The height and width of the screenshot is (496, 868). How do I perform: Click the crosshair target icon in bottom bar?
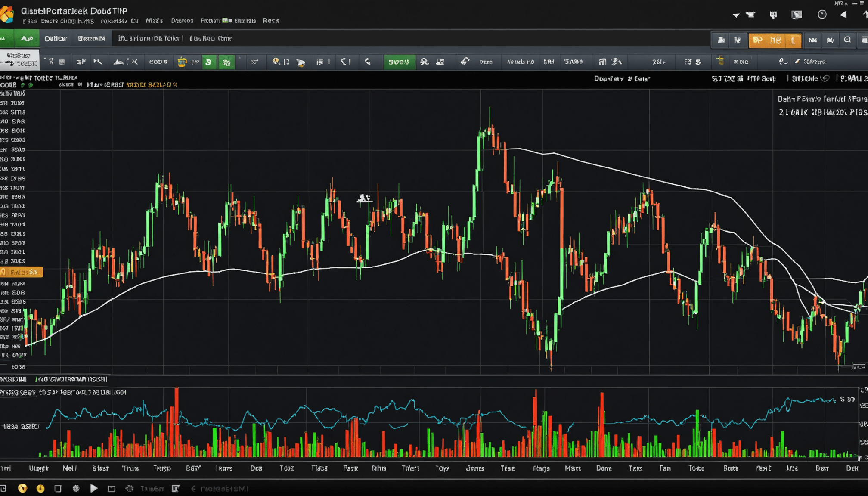point(129,488)
